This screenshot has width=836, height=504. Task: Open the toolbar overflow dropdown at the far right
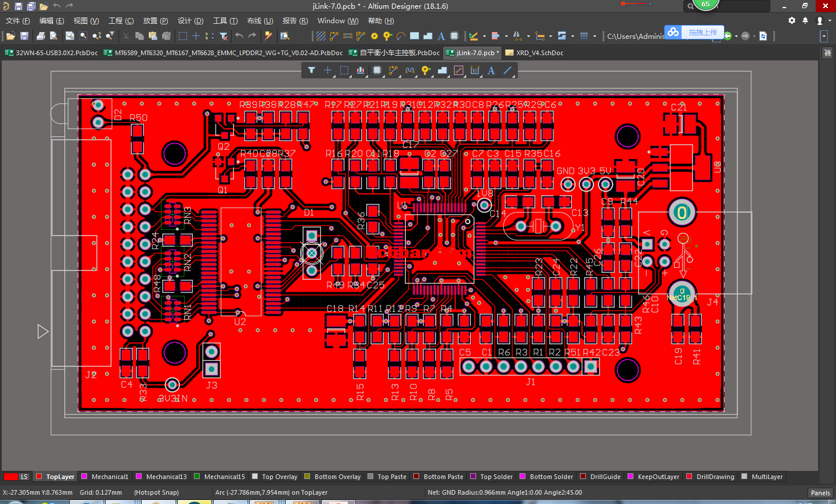coord(823,36)
